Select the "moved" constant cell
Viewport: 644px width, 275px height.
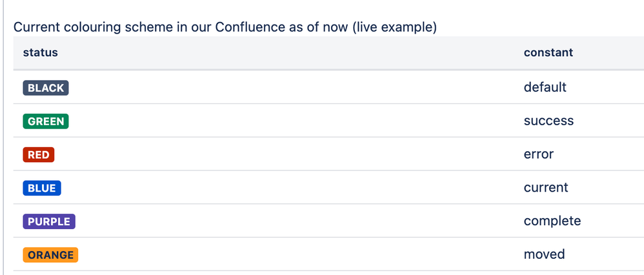[x=544, y=254]
